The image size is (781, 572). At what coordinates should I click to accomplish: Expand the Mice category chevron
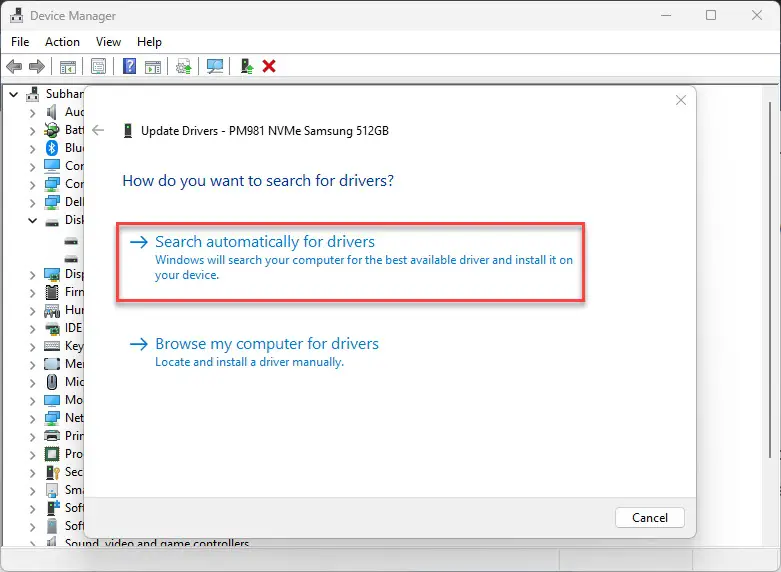[x=32, y=382]
